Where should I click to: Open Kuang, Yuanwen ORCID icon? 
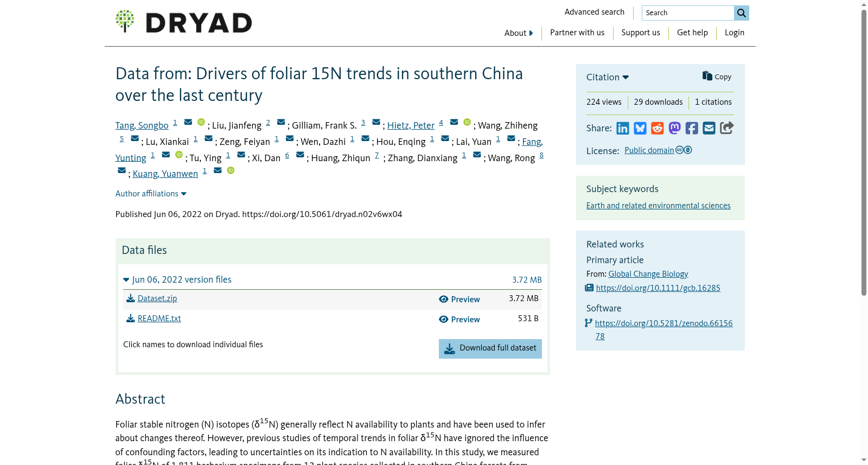tap(231, 170)
